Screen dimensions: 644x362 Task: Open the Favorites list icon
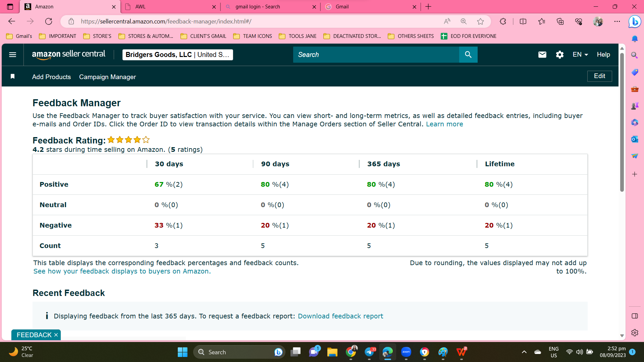542,21
